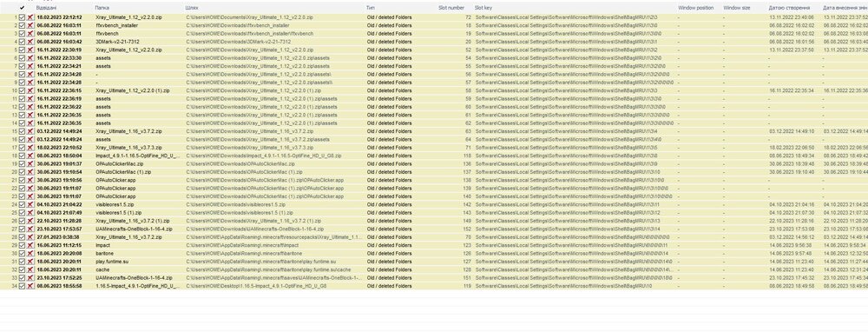Viewport: 868px width, 332px height.
Task: Uncheck the checkbox in row 28
Action: point(23,237)
